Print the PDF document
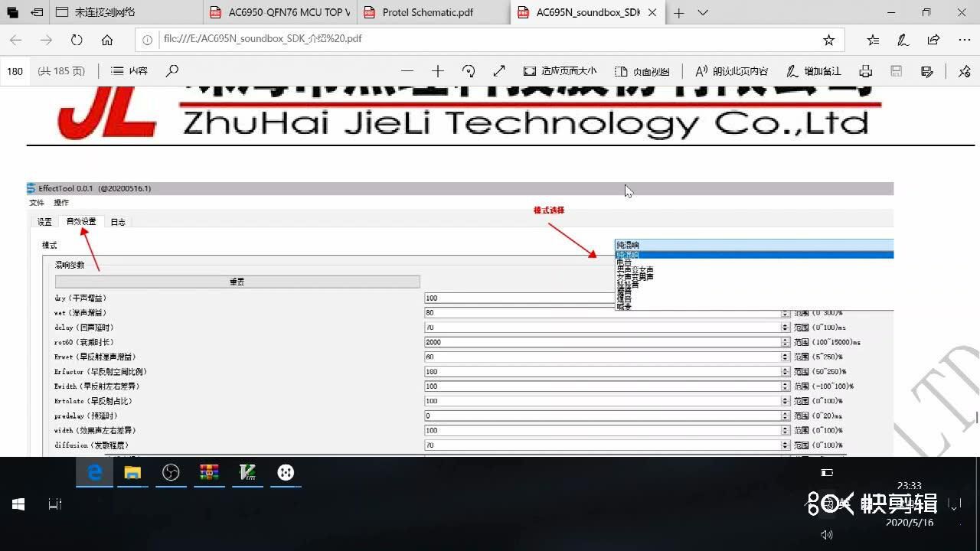 (x=865, y=71)
